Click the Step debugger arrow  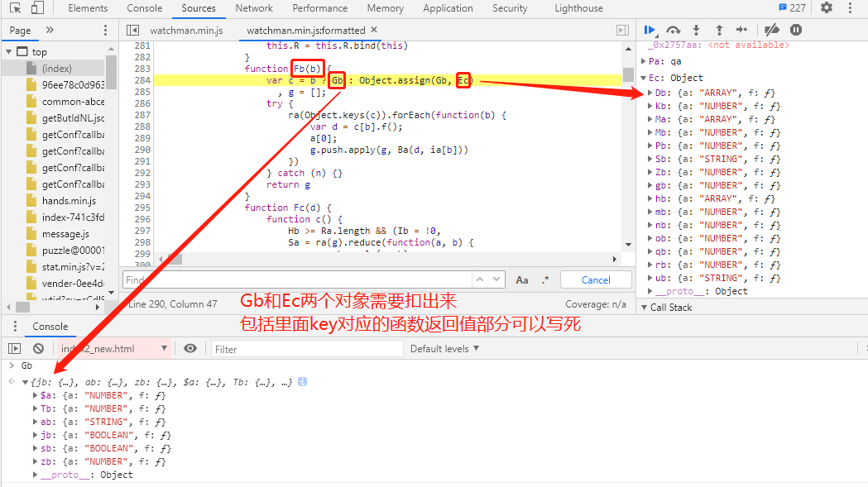(x=741, y=30)
